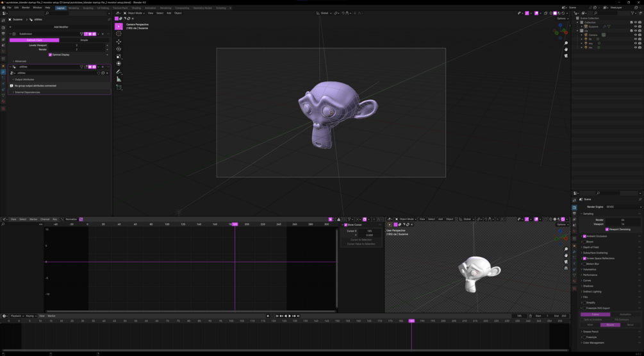
Task: Toggle the Normalize button in graph editor
Action: [x=72, y=219]
